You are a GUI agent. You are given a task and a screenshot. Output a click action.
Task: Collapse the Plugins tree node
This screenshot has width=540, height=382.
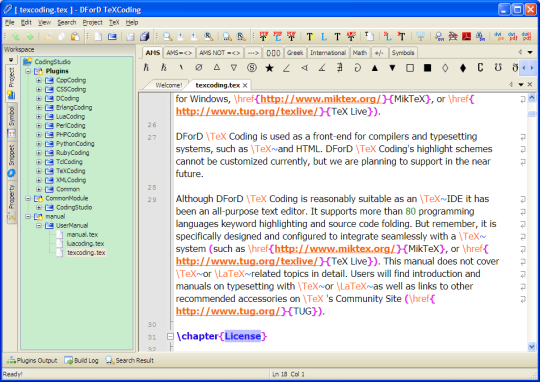point(28,71)
